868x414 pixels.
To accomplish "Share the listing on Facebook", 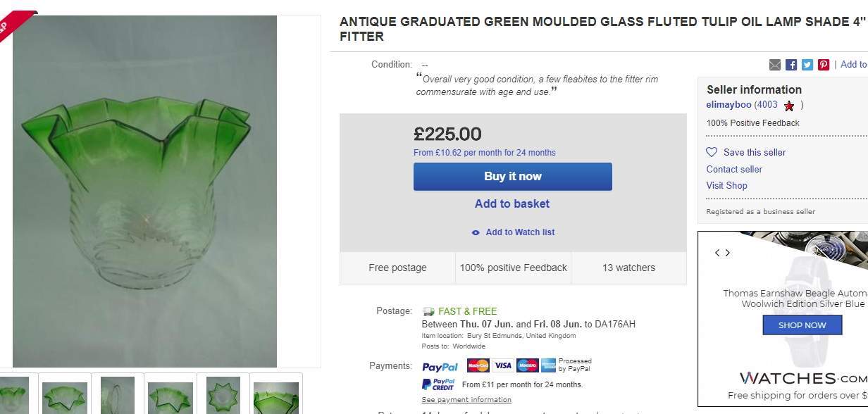I will point(791,65).
